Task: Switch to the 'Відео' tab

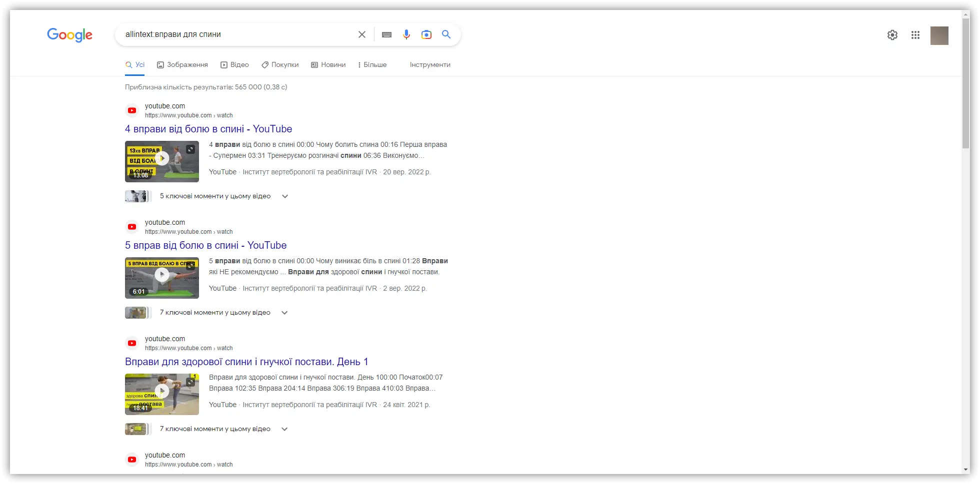Action: pyautogui.click(x=235, y=65)
